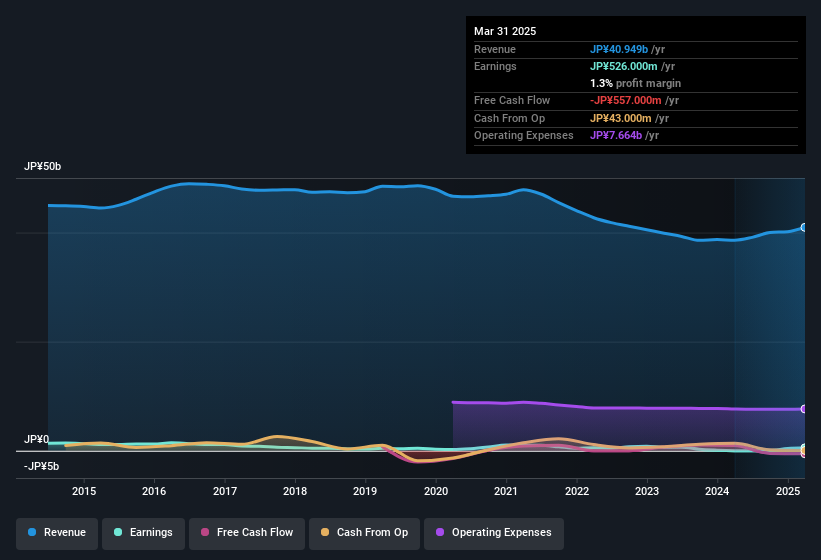Viewport: 821px width, 560px height.
Task: Click the 2021 x-axis label
Action: (506, 491)
